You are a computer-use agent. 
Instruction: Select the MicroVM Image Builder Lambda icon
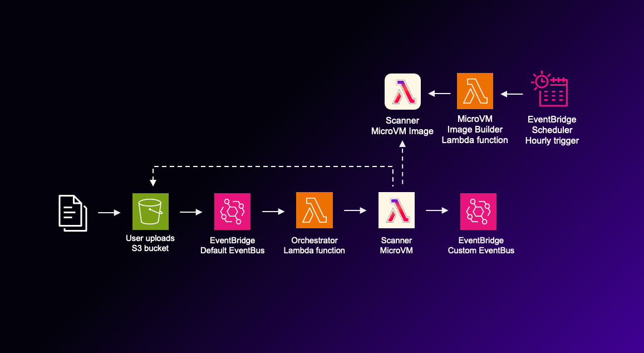[475, 91]
